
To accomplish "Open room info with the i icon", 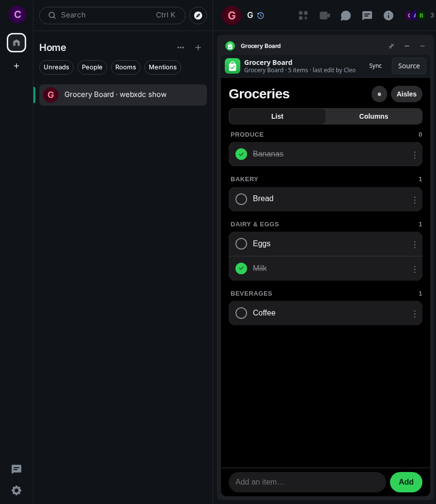I will 389,16.
